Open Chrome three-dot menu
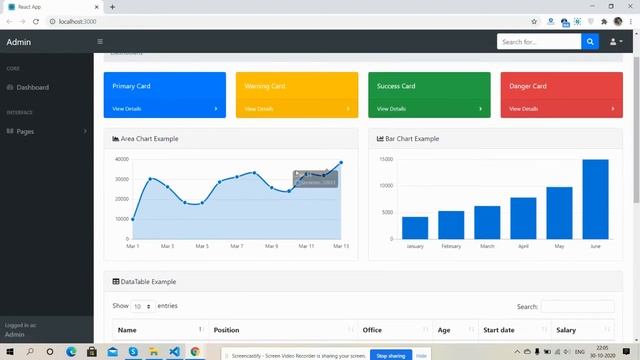This screenshot has height=360, width=640. pos(631,22)
